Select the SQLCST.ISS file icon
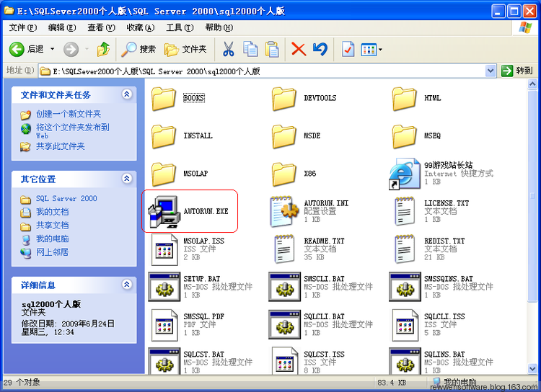This screenshot has width=541, height=392. (285, 361)
